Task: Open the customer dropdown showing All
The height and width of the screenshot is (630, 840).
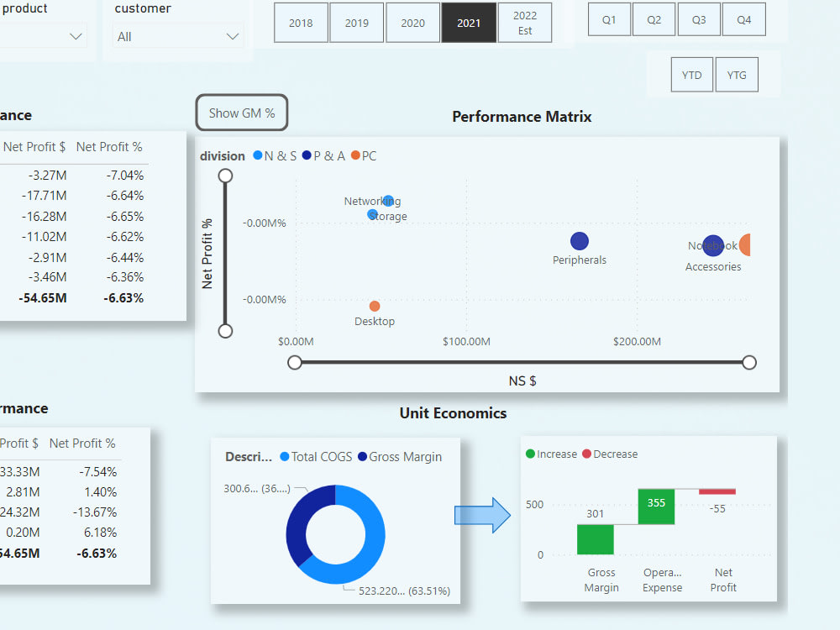Action: [x=178, y=36]
